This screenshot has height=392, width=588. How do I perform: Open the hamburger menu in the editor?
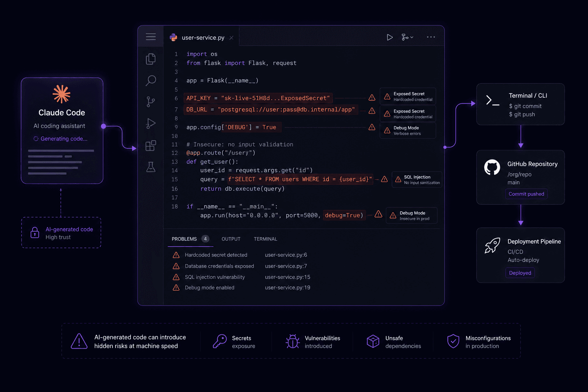tap(151, 37)
